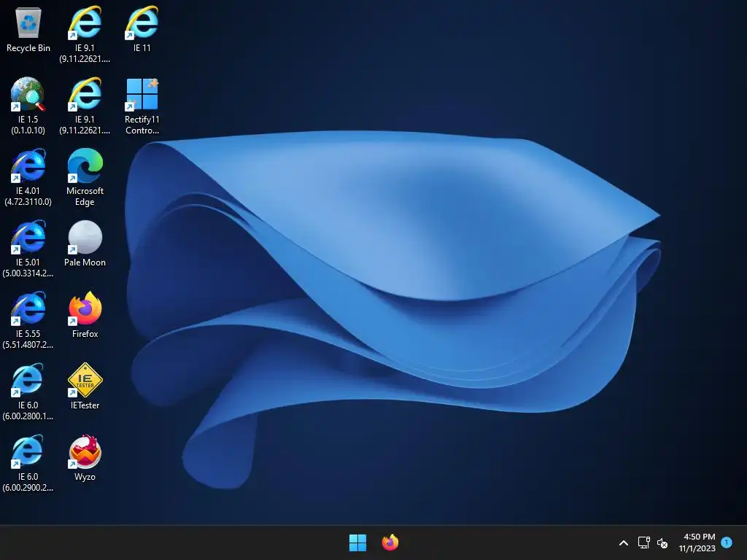
Task: Open the taskbar clock showing 4:50 PM
Action: pos(697,542)
